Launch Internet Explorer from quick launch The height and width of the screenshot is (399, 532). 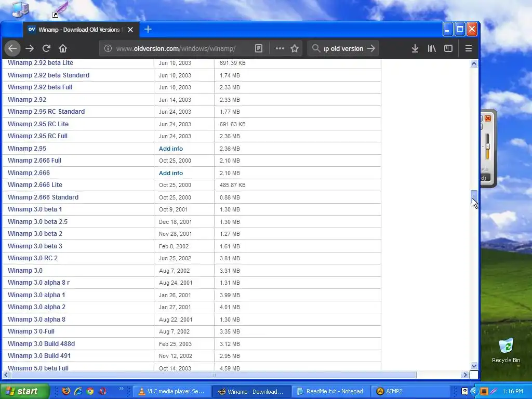tap(78, 391)
